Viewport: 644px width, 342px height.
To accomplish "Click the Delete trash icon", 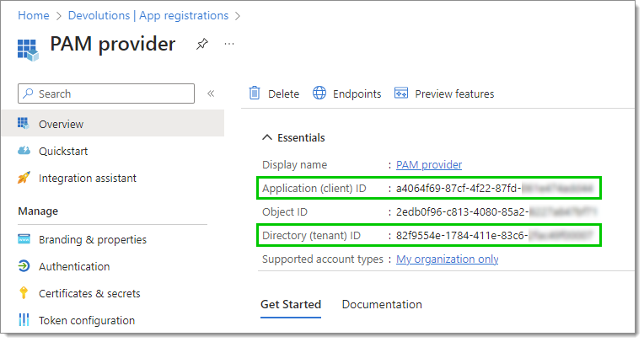I will pyautogui.click(x=255, y=94).
